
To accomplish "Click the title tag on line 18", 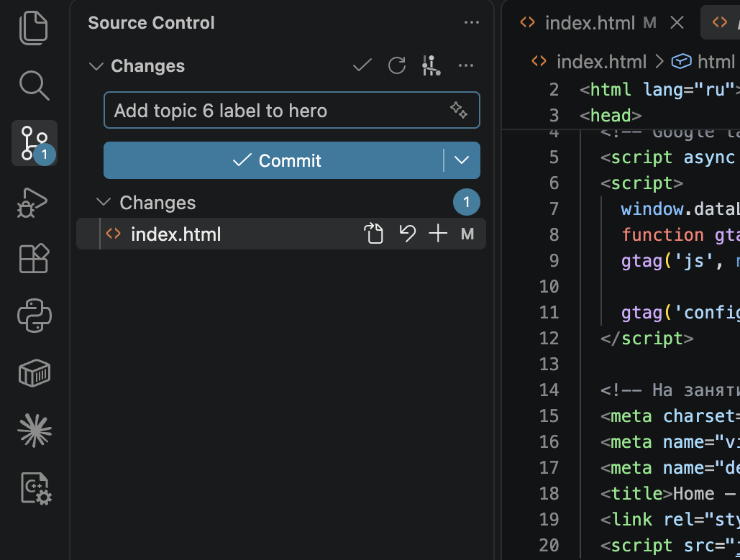I will 636,493.
